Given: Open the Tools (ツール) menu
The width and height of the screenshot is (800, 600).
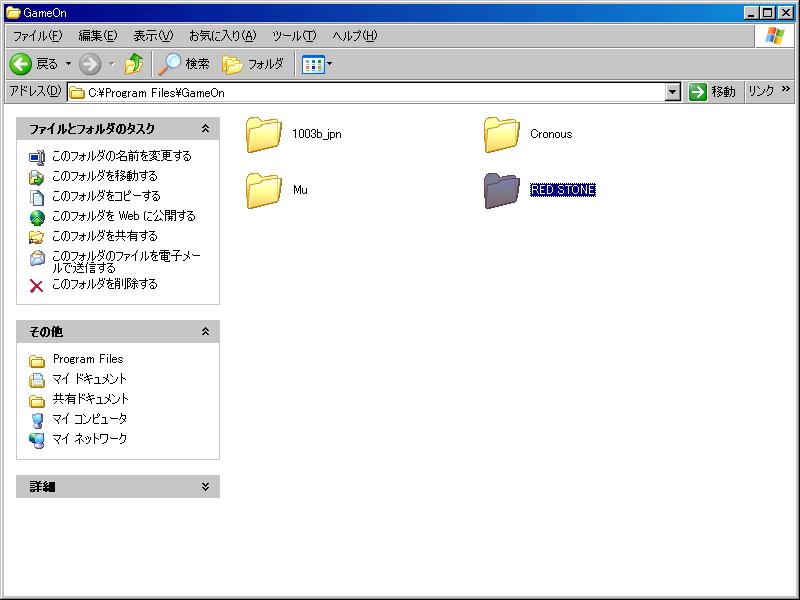Looking at the screenshot, I should point(294,36).
